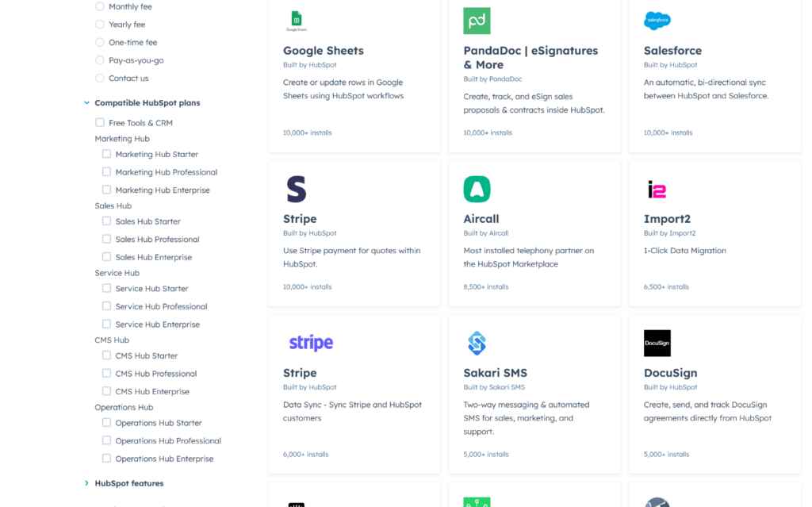Click the Stripe payments S icon
This screenshot has width=812, height=507.
click(296, 189)
